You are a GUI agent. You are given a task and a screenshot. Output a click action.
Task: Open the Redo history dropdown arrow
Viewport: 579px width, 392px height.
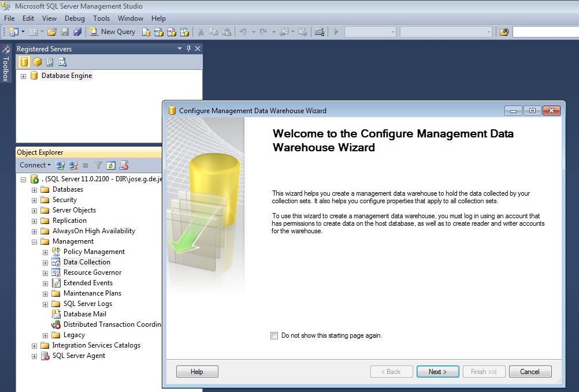click(x=274, y=32)
